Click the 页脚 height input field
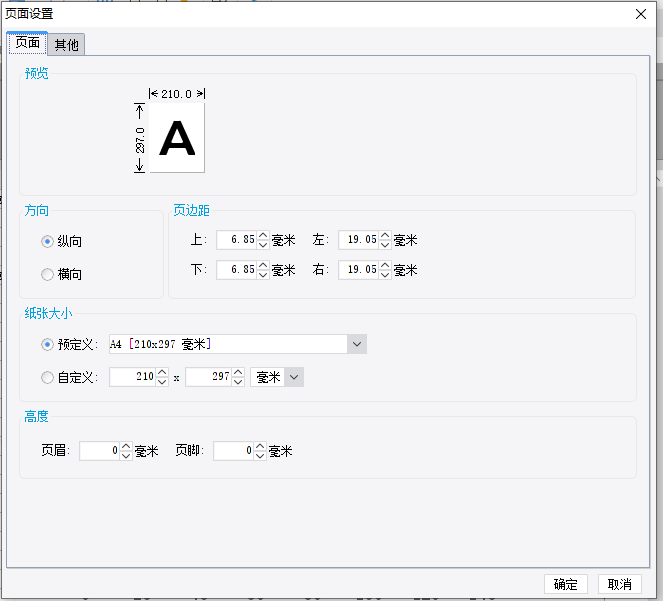 click(234, 451)
